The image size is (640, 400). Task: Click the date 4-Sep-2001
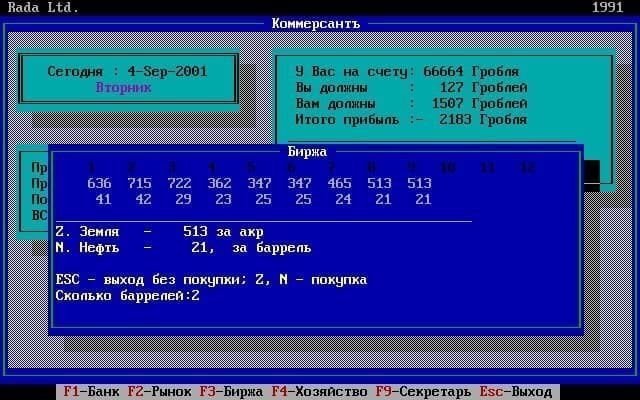pos(170,71)
